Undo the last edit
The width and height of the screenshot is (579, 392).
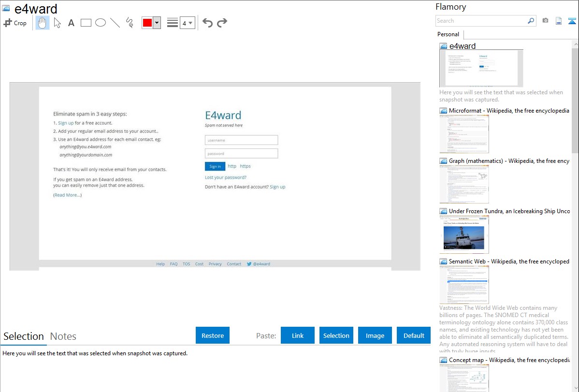pos(207,23)
